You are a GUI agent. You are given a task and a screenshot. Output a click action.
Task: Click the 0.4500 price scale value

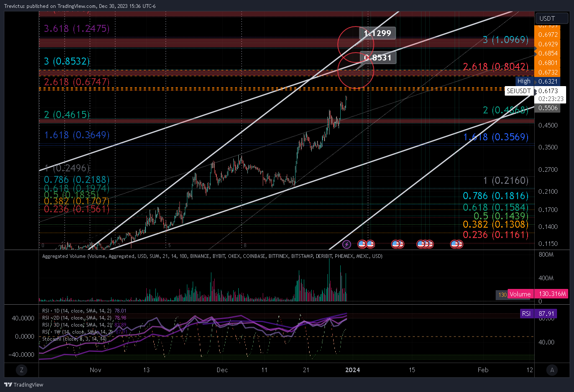click(x=548, y=125)
